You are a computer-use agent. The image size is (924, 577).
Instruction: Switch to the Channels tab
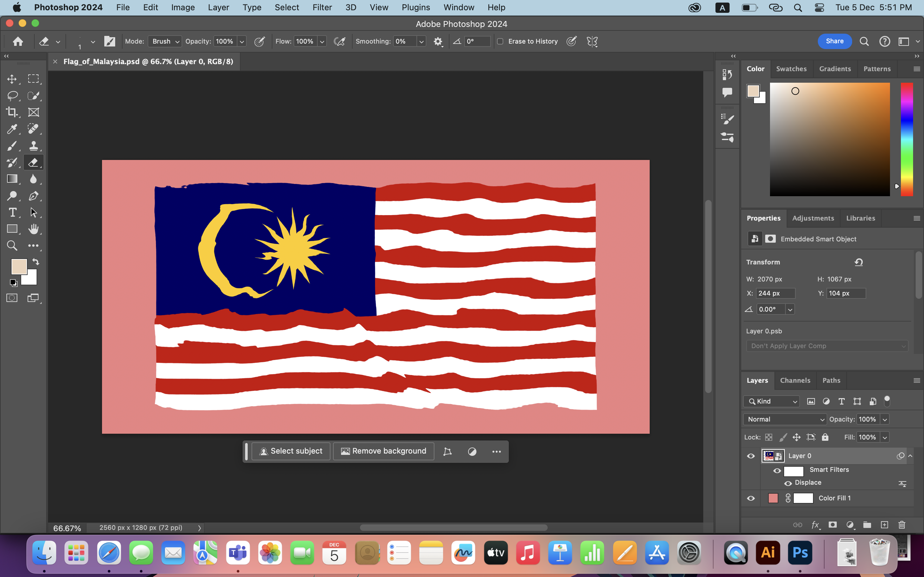point(795,380)
